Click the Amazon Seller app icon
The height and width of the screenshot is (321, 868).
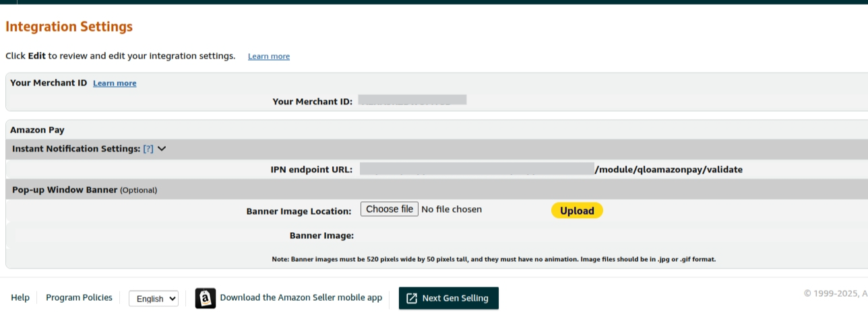[x=206, y=298]
